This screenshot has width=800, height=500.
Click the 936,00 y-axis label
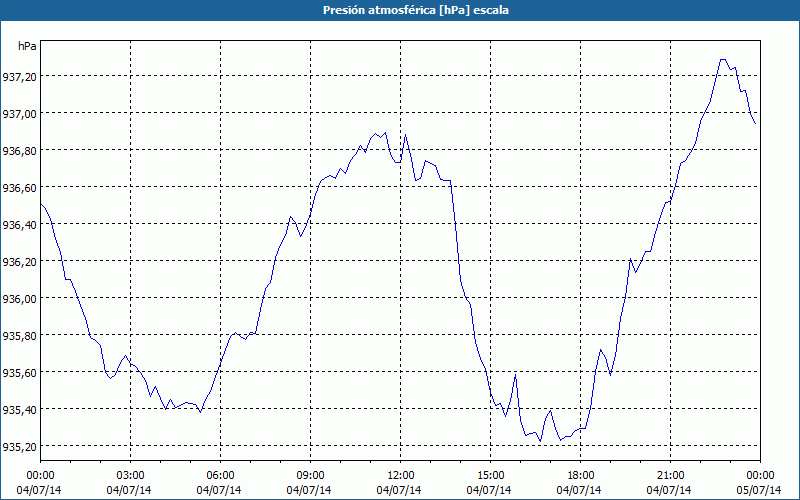[19, 298]
